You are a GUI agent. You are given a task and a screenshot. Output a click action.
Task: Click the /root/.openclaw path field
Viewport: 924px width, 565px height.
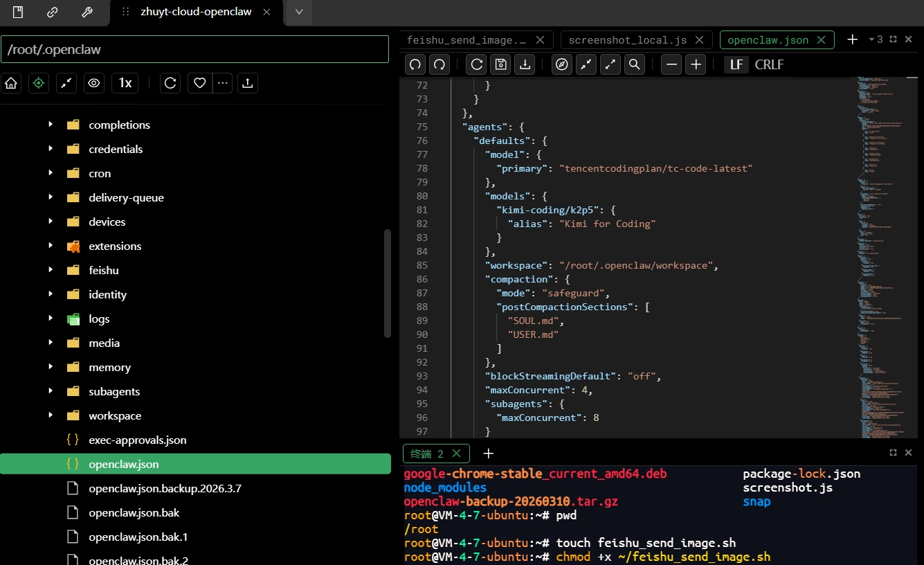[x=194, y=50]
